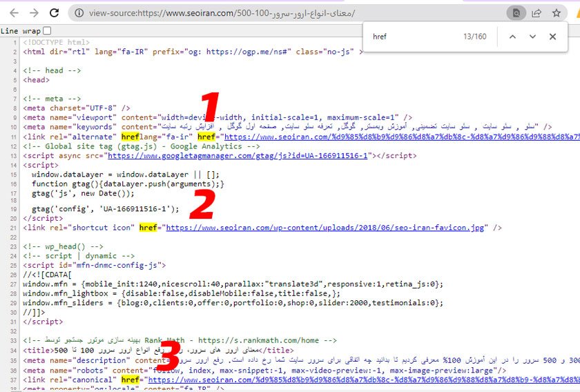This screenshot has width=580, height=392.
Task: Click the 'window.mfn_sliders' line
Action: [x=233, y=303]
